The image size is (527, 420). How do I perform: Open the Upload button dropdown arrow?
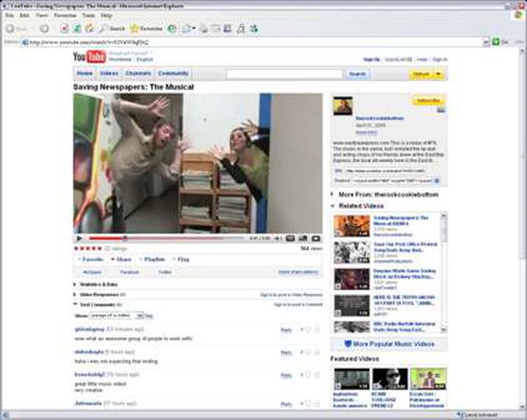[438, 74]
